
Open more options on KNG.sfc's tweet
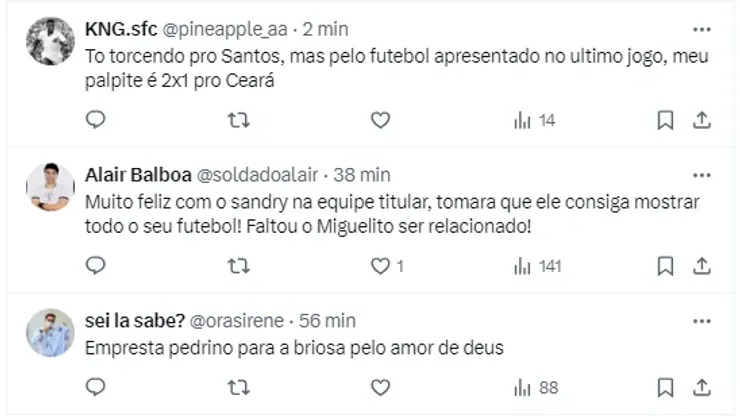point(701,29)
